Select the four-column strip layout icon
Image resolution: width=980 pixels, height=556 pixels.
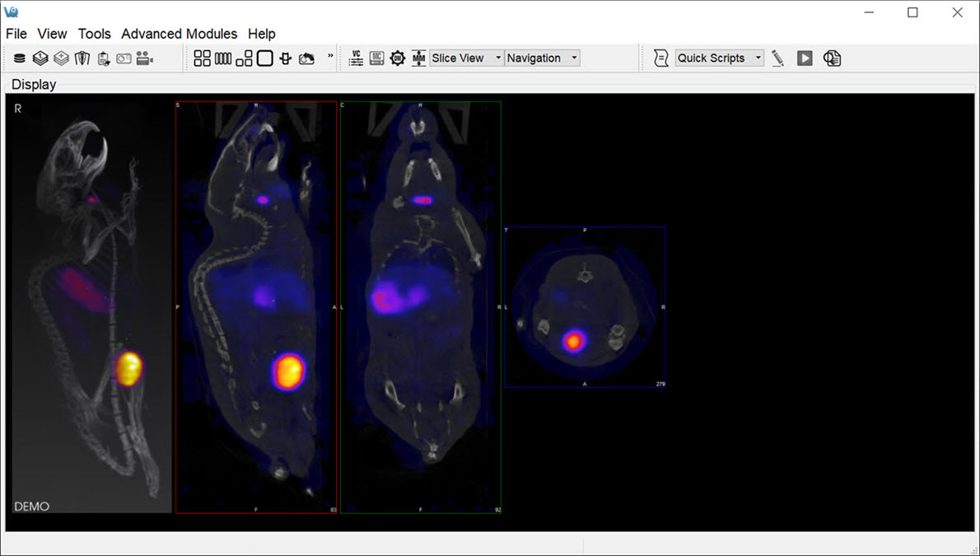(x=223, y=58)
